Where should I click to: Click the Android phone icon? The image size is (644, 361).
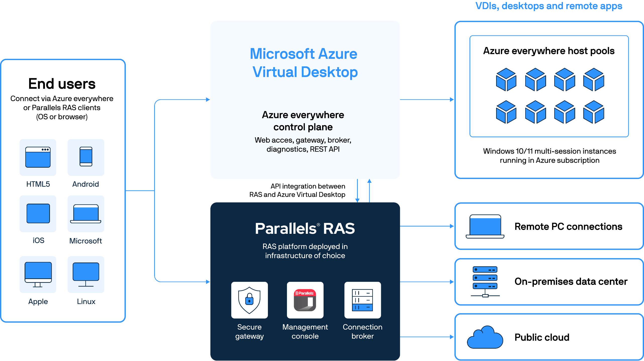coord(86,157)
